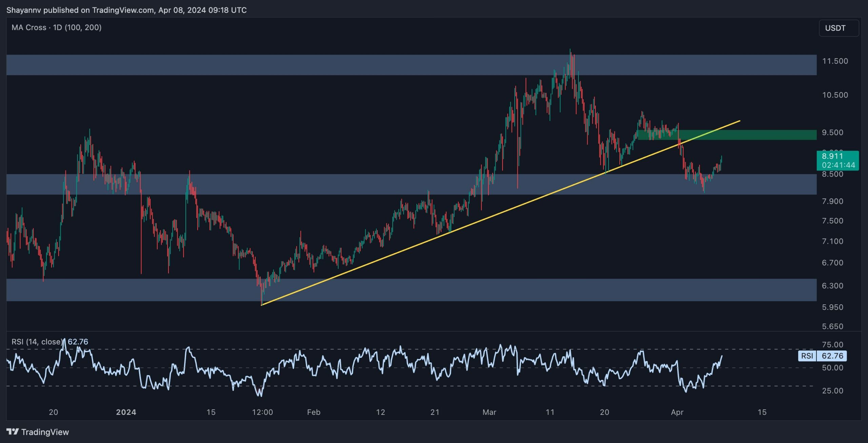Click the 2024 label on the time axis
868x443 pixels.
pyautogui.click(x=126, y=412)
